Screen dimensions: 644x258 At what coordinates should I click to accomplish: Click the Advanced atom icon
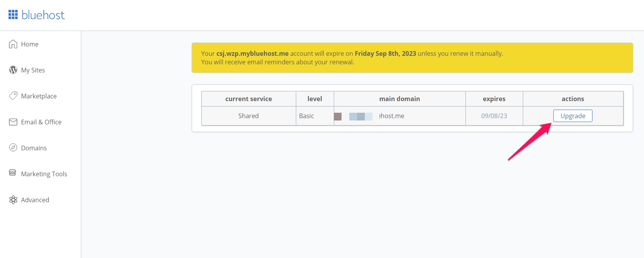tap(13, 200)
